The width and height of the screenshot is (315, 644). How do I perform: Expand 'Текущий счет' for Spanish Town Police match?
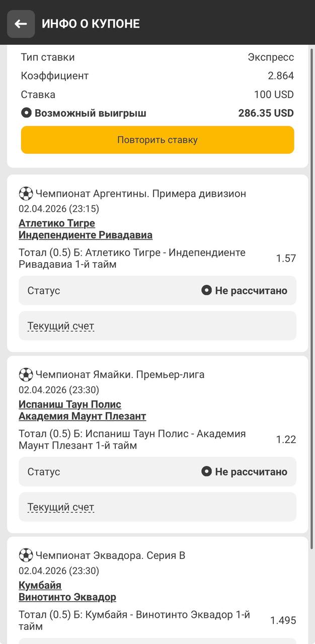coord(61,507)
